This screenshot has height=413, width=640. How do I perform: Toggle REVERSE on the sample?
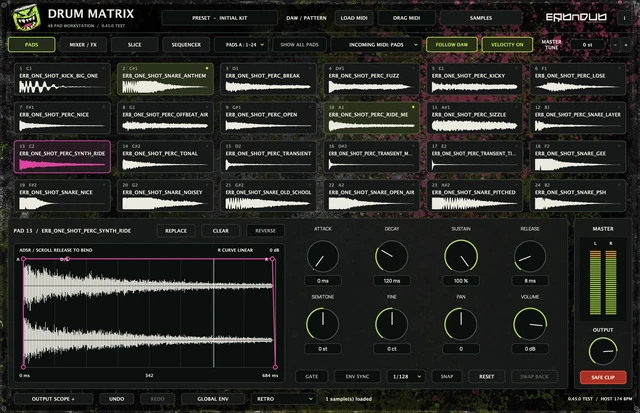(x=265, y=231)
